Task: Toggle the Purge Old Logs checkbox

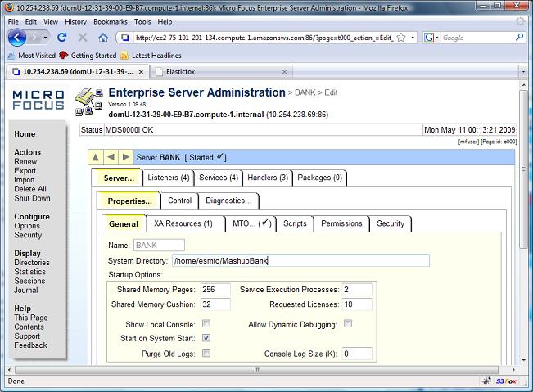Action: click(206, 354)
